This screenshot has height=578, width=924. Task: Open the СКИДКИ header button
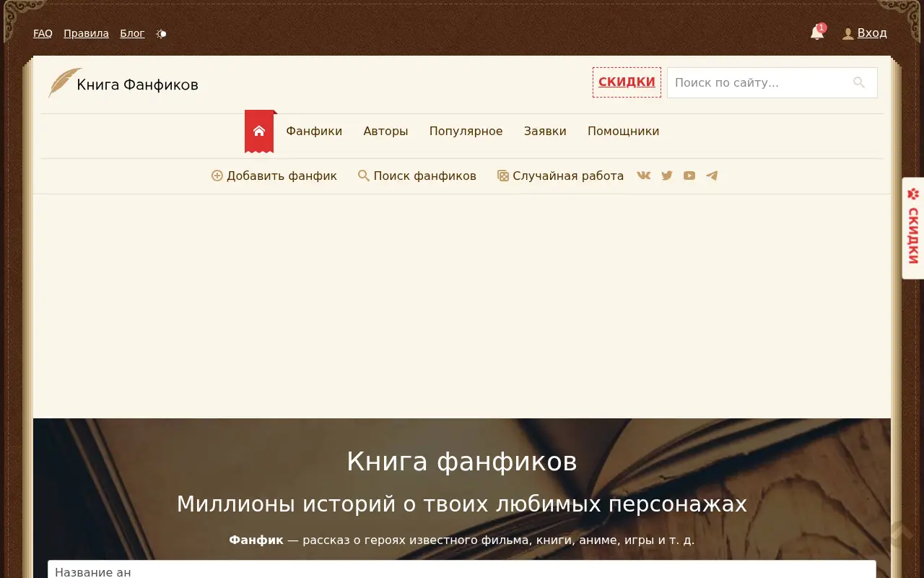627,82
